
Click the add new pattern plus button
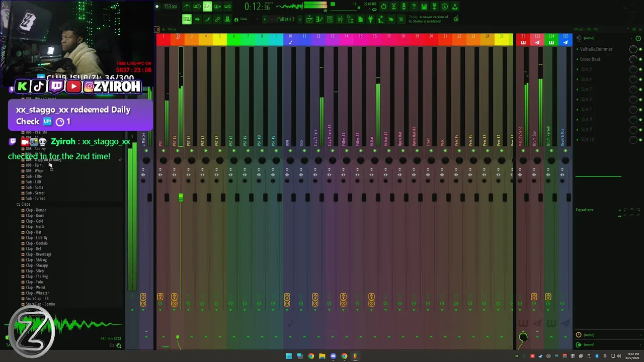click(300, 19)
